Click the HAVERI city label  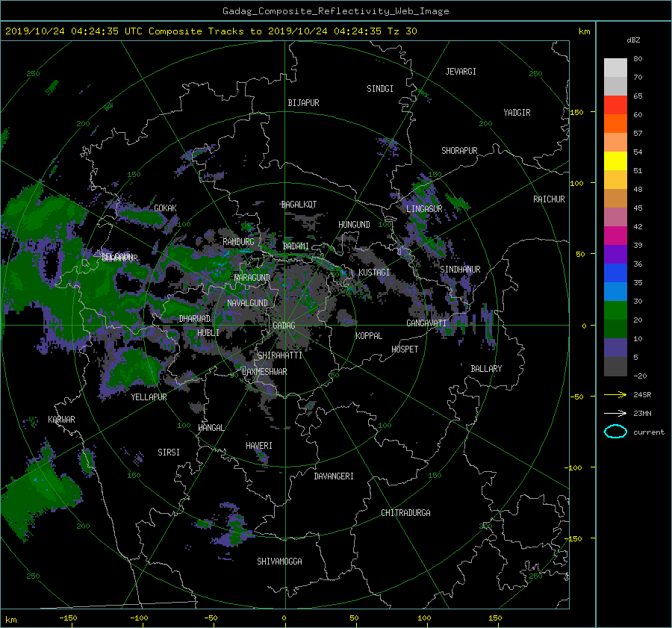click(x=259, y=446)
